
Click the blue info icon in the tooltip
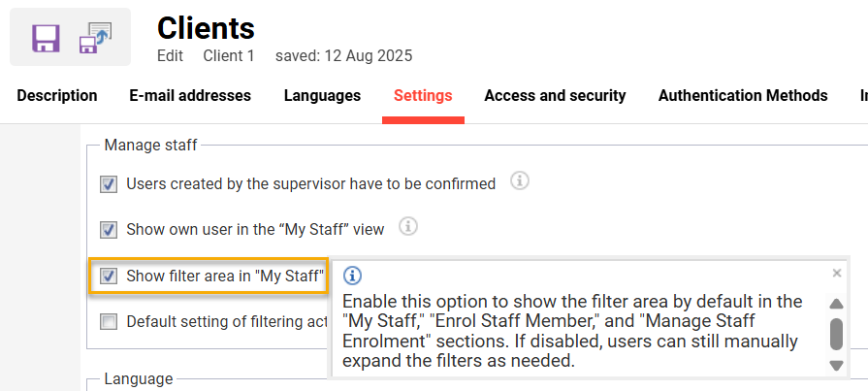(x=353, y=276)
